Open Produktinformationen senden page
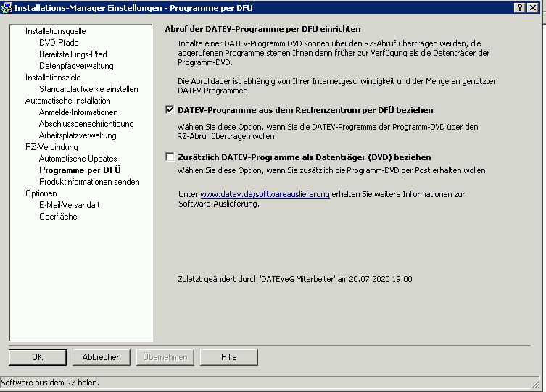Screen dimensions: 546x392 click(89, 182)
